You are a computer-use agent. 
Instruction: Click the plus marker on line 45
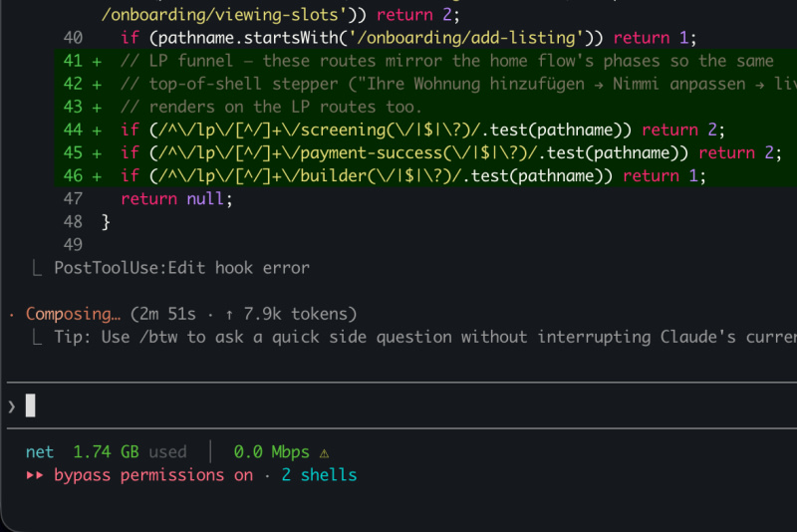[97, 153]
